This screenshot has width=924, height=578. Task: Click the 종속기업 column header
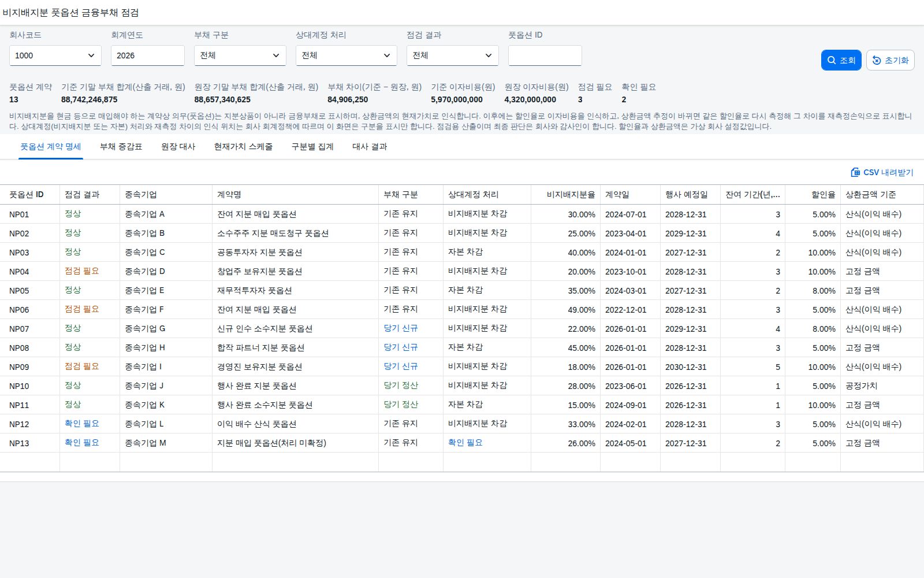click(166, 195)
